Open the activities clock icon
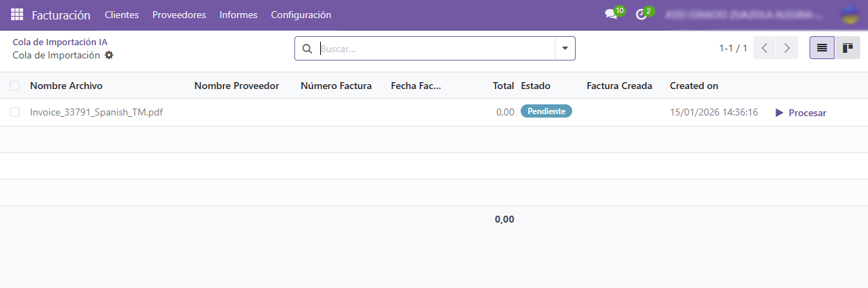The image size is (868, 288). click(x=642, y=15)
